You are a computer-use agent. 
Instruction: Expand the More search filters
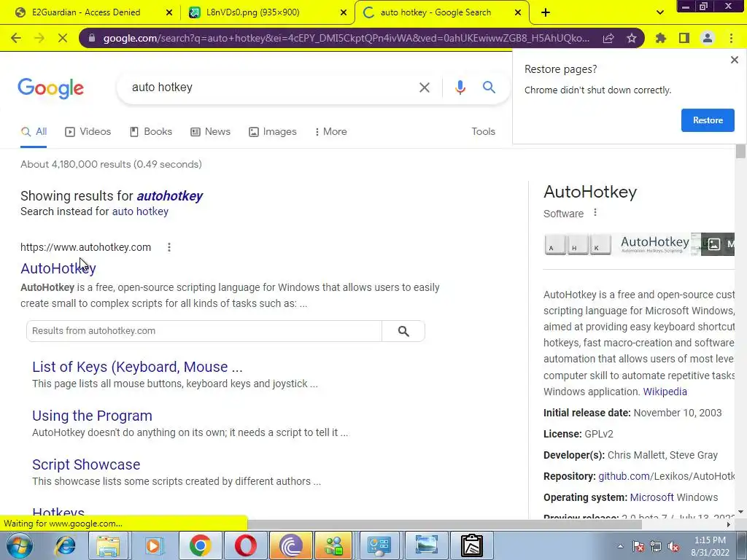(x=331, y=132)
